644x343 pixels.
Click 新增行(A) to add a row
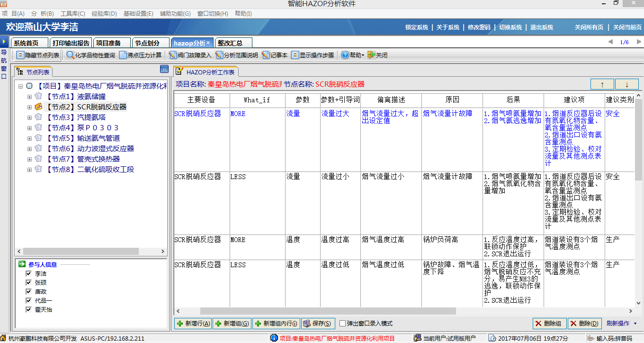tap(193, 324)
